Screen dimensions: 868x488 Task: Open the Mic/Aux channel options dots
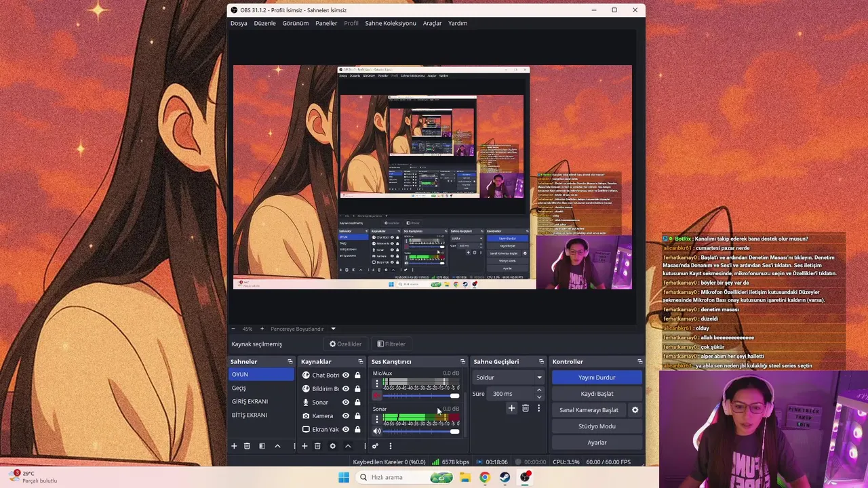[377, 384]
